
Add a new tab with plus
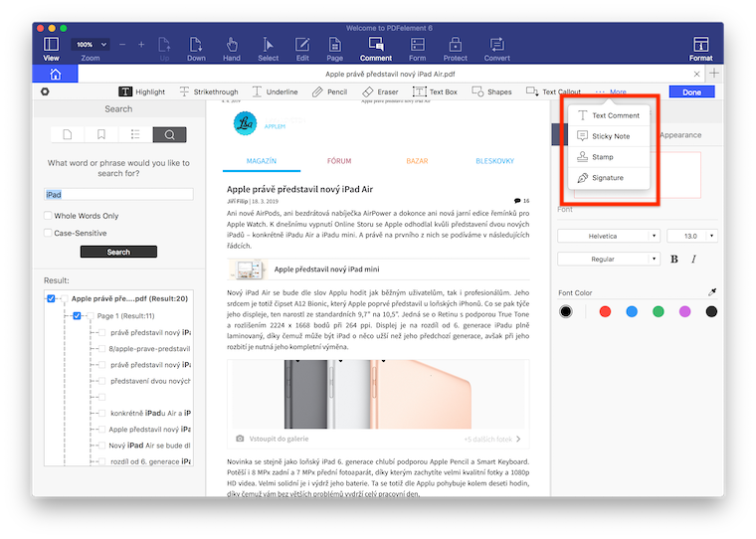click(714, 74)
